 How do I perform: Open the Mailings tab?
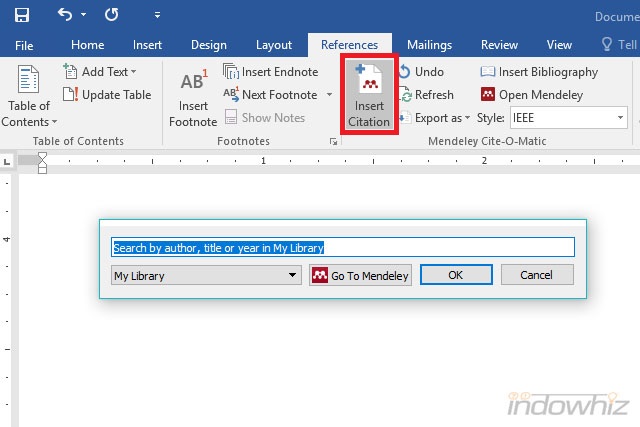coord(429,45)
